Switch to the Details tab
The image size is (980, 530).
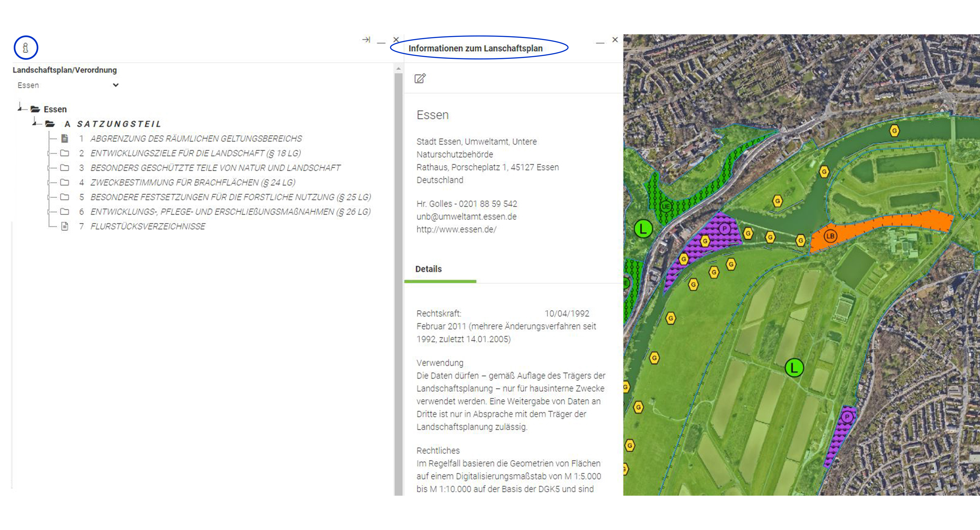tap(428, 269)
